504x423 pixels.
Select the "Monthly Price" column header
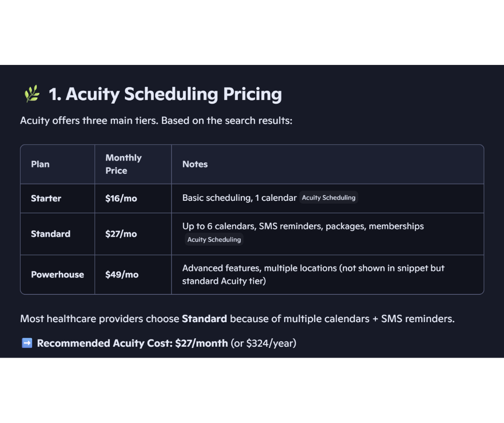point(123,164)
